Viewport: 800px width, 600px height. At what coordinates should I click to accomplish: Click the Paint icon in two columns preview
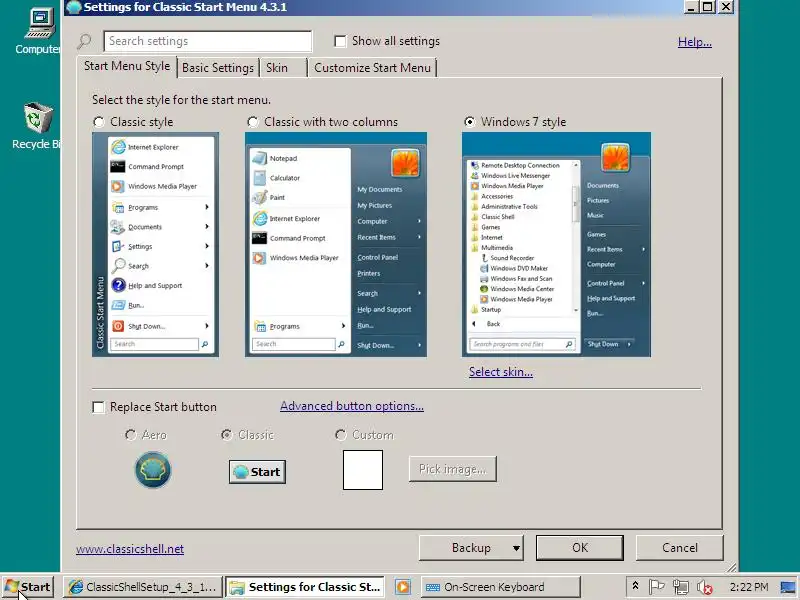260,197
